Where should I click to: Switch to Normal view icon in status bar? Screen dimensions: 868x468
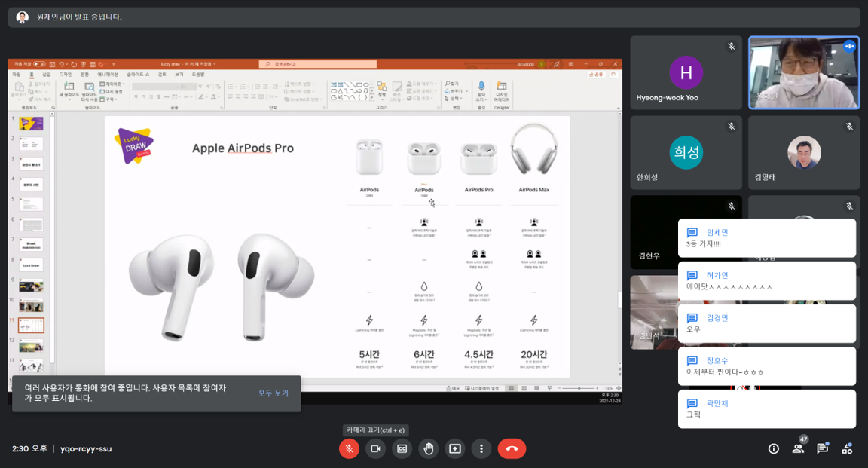tap(512, 388)
